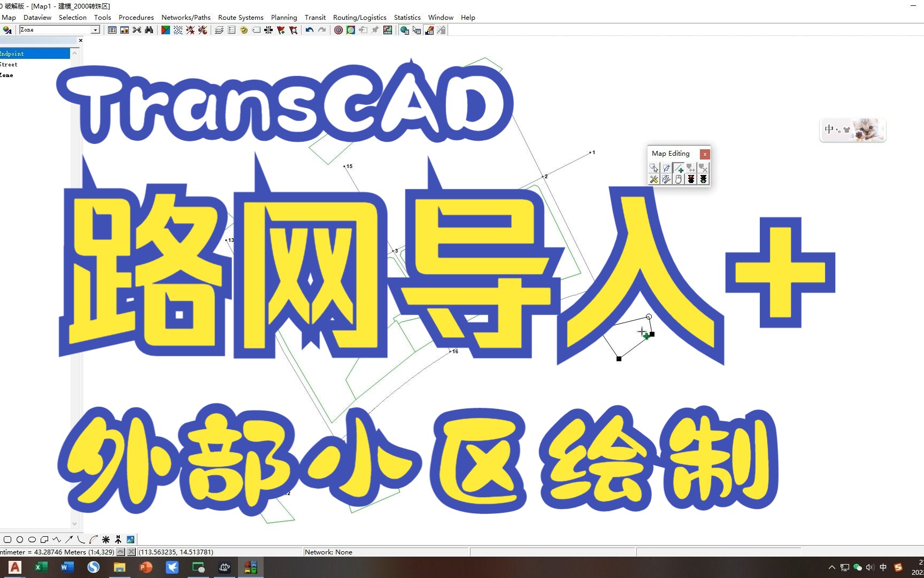This screenshot has width=924, height=578.
Task: Open the Statistics menu
Action: pos(407,17)
